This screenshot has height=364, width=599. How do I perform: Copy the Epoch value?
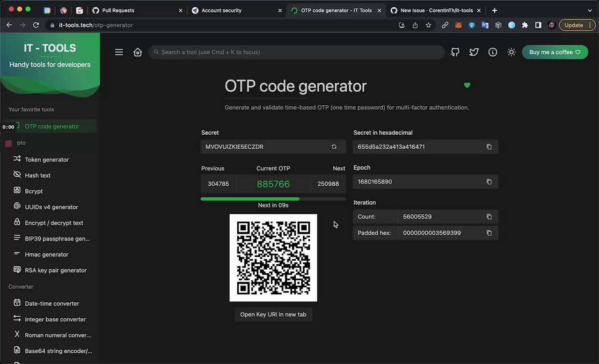pos(489,182)
